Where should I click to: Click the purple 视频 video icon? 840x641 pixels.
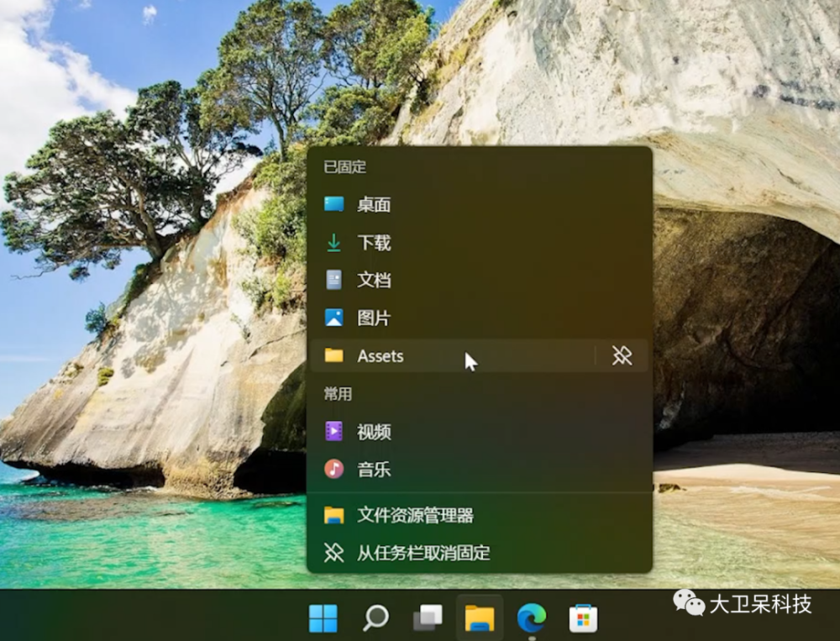[x=334, y=432]
